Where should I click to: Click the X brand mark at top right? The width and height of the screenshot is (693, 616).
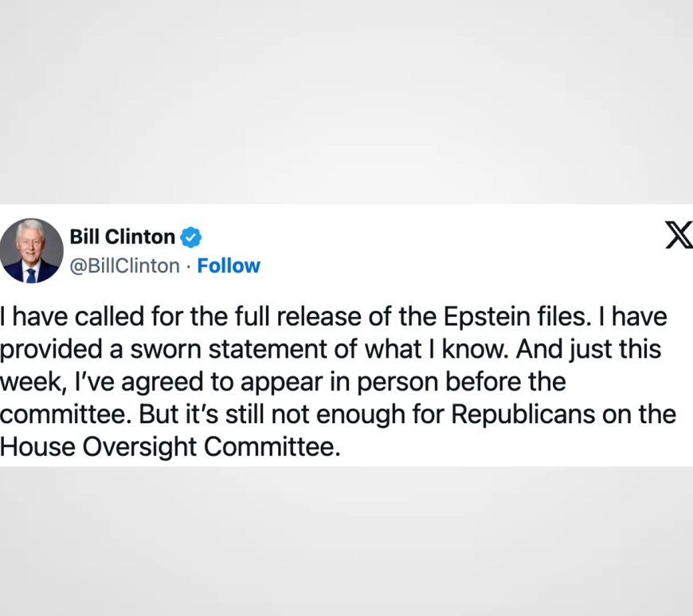(x=678, y=237)
